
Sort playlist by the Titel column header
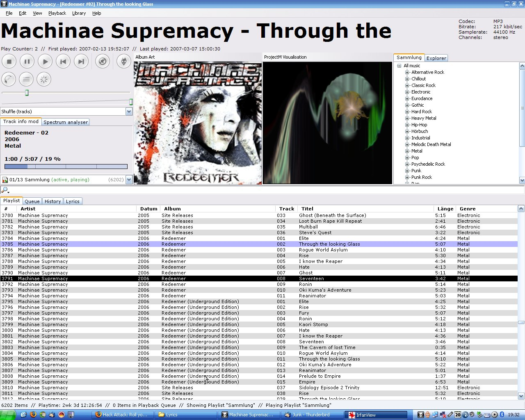(365, 209)
